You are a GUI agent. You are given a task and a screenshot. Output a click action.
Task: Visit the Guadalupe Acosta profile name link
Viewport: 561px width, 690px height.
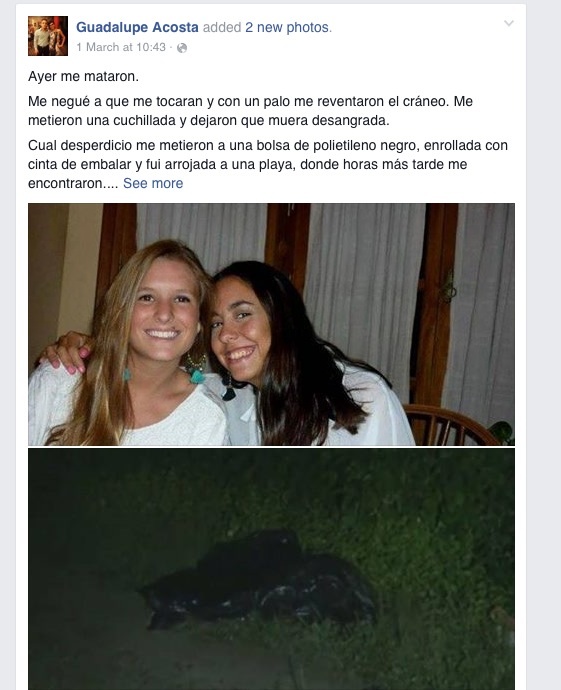tap(137, 27)
